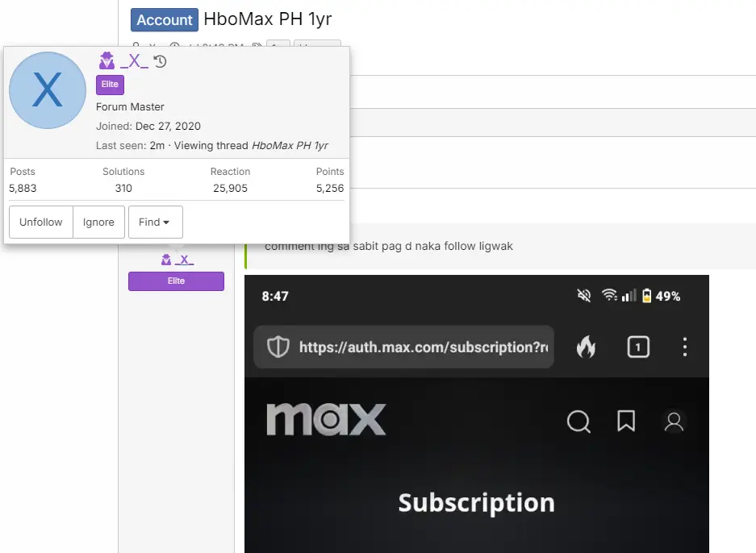This screenshot has height=553, width=756.
Task: Open the _X_ username link in profile popup
Action: (134, 61)
